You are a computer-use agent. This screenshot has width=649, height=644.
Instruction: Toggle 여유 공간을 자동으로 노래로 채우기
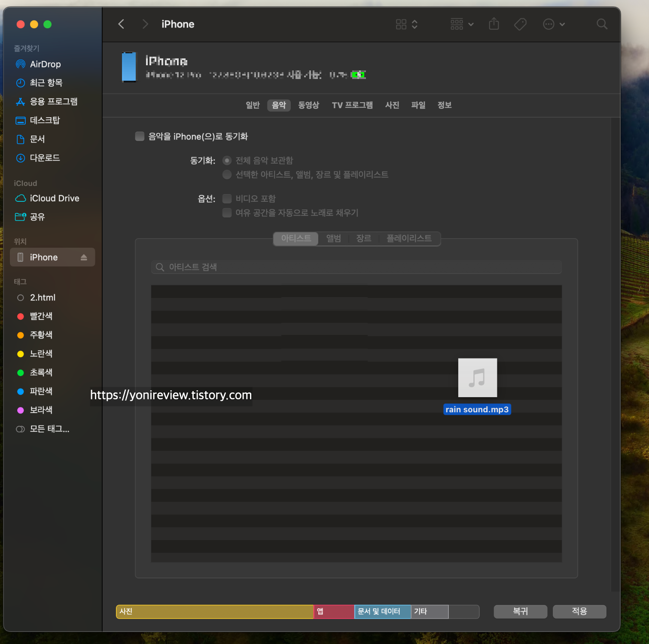pos(227,213)
